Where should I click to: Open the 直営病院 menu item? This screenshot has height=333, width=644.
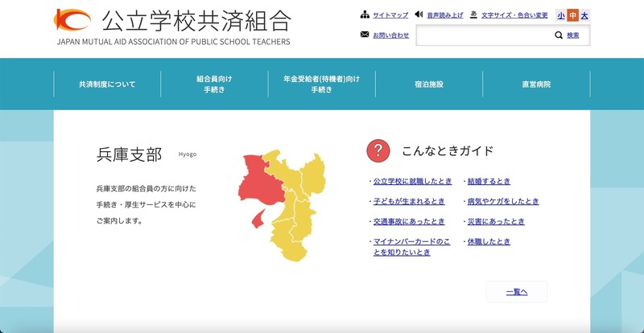pos(536,84)
